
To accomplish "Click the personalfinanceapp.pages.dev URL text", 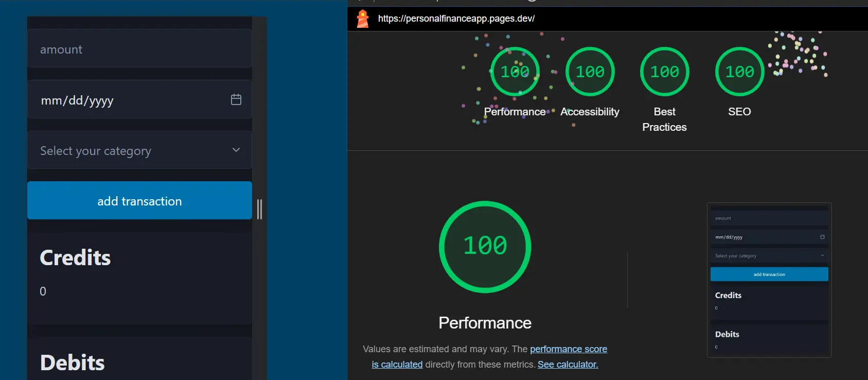I will click(x=456, y=19).
